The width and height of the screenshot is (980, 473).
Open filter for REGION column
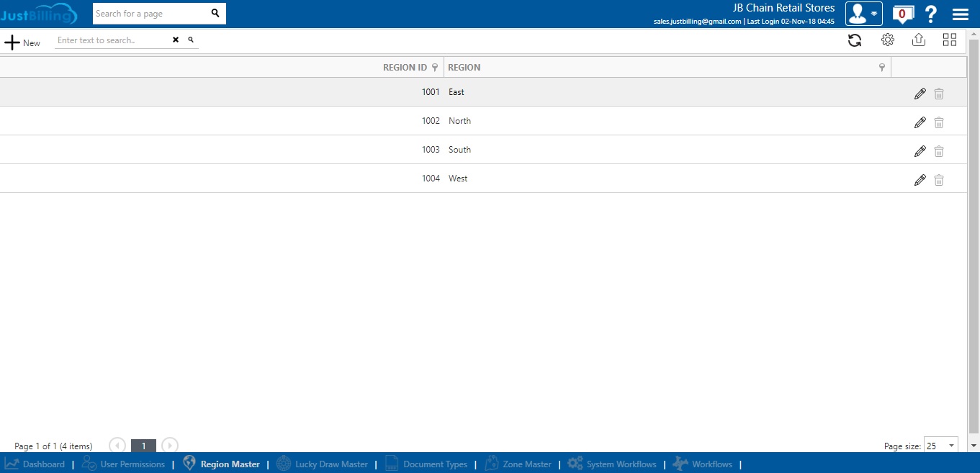882,67
